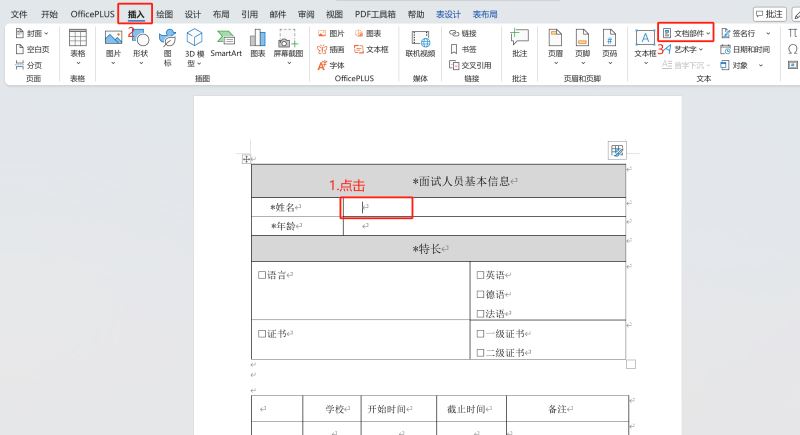The image size is (800, 435).
Task: Click the floating table style icon above the table
Action: [617, 150]
